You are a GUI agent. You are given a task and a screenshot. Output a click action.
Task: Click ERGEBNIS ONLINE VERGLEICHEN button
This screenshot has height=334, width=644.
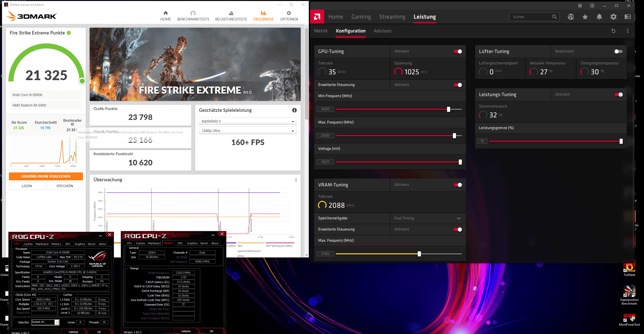click(x=46, y=176)
